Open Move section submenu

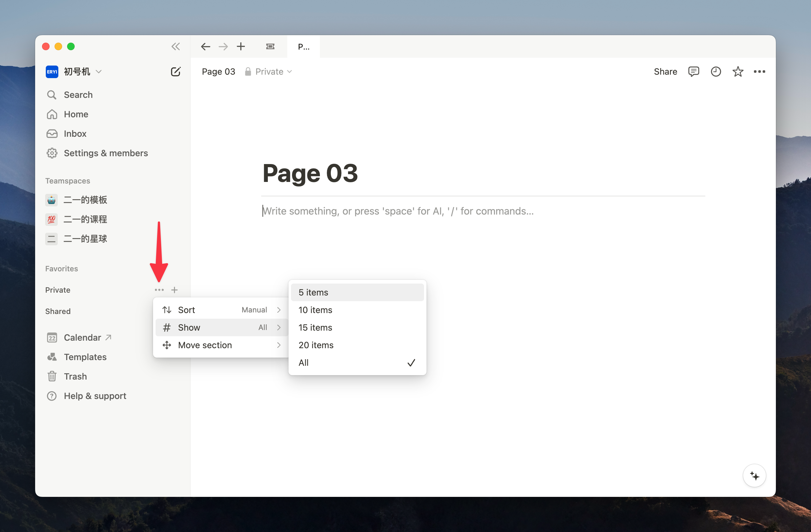point(221,345)
